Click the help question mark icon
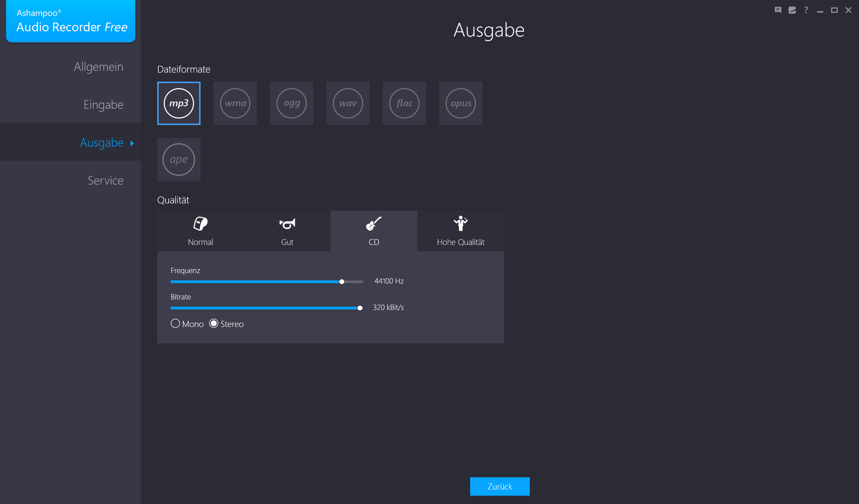 pyautogui.click(x=806, y=10)
